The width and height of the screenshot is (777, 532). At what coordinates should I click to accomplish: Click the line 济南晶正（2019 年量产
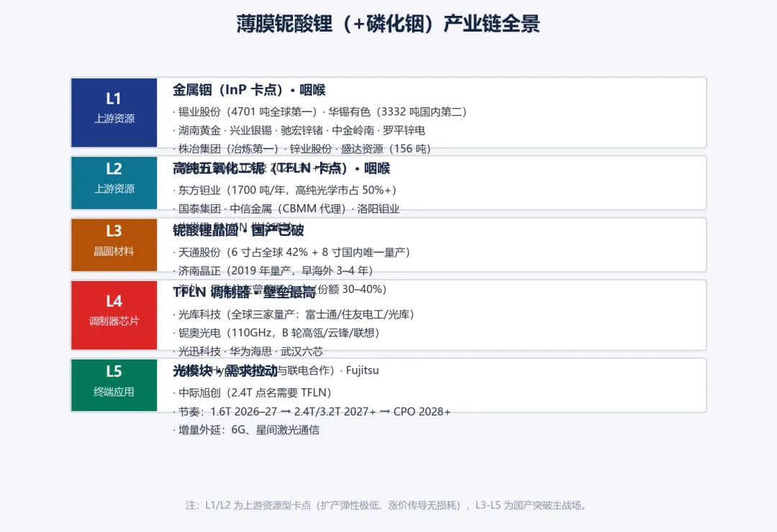point(273,270)
